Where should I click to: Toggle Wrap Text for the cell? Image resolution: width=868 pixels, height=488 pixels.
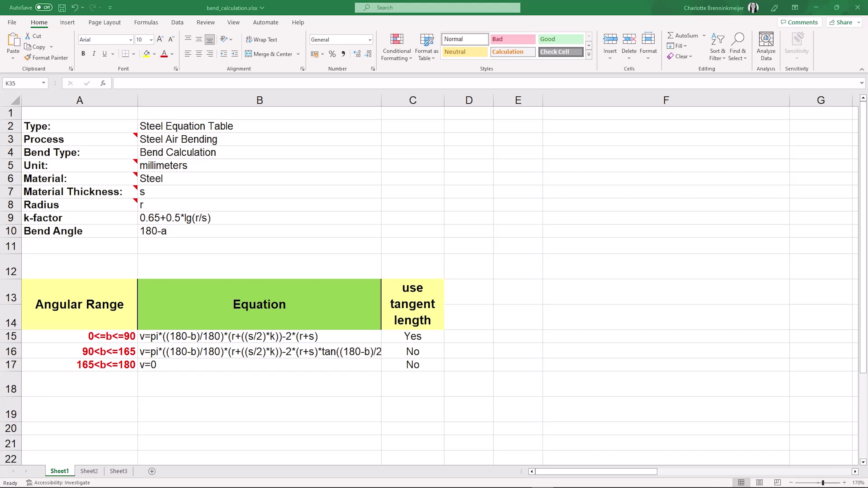262,39
